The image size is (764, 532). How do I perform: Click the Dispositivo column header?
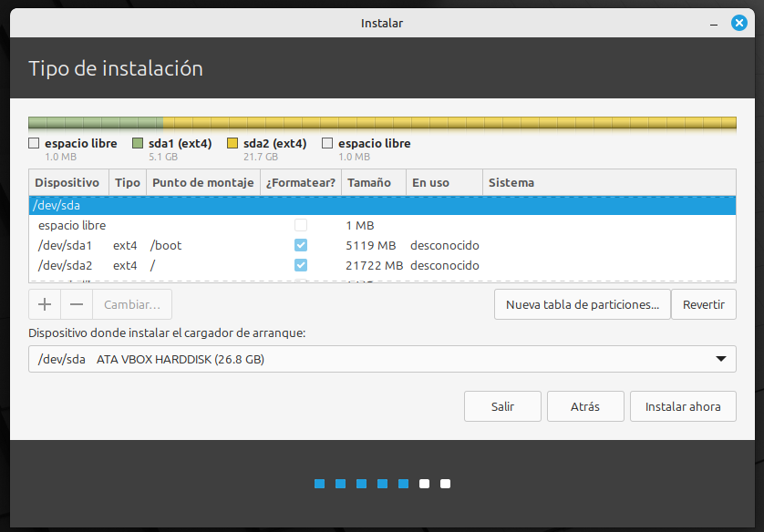[x=67, y=182]
